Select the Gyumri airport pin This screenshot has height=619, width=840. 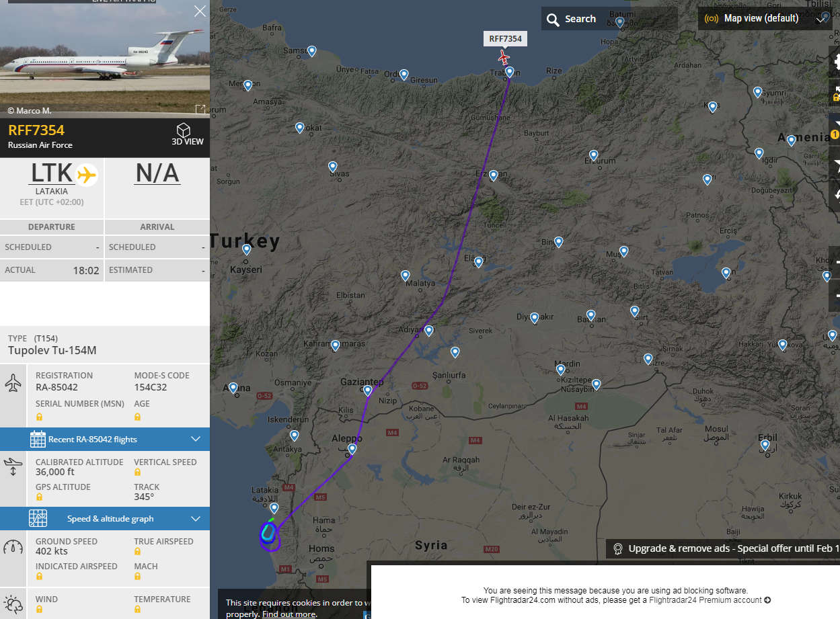point(757,92)
